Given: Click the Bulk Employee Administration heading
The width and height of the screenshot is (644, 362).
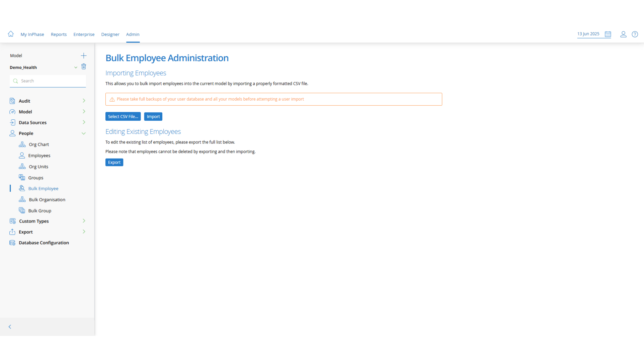Looking at the screenshot, I should tap(167, 58).
